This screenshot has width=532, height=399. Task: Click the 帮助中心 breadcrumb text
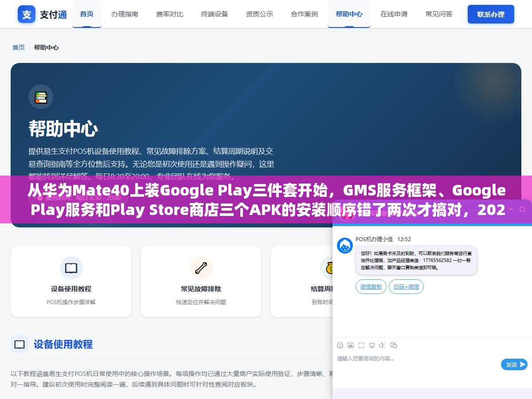point(46,47)
